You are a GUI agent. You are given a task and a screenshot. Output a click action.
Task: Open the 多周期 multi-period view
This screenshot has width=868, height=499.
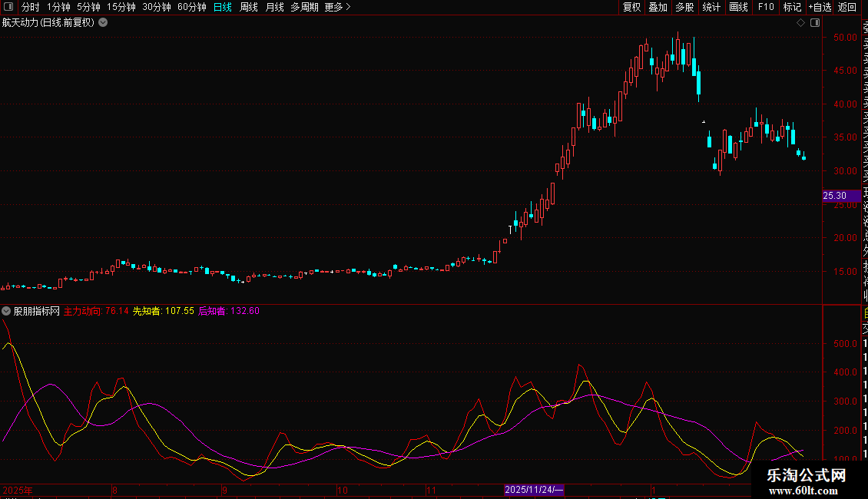pos(304,7)
